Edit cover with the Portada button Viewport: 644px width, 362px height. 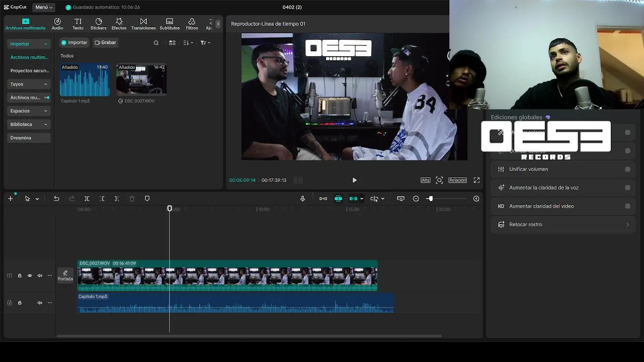(x=65, y=276)
